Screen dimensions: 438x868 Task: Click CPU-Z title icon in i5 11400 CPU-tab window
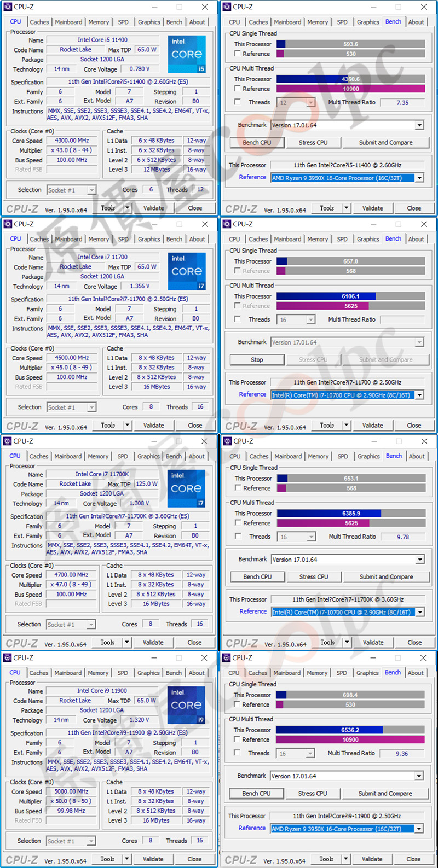8,7
